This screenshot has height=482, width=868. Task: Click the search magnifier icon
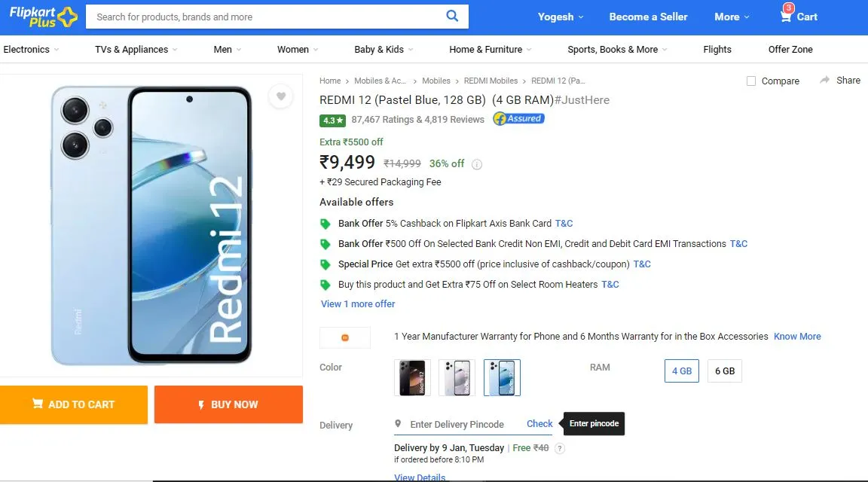tap(452, 16)
